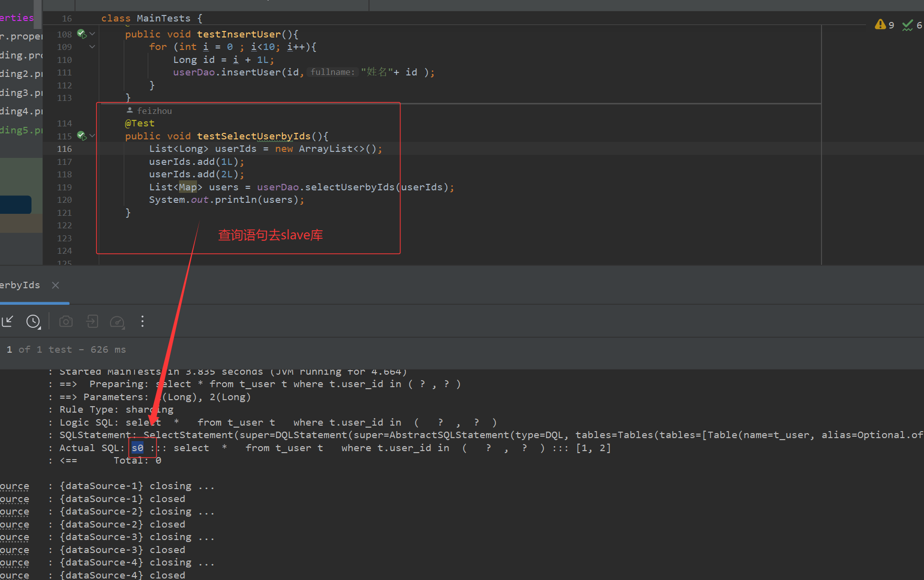Open the test history clock icon
The height and width of the screenshot is (580, 924).
coord(33,321)
